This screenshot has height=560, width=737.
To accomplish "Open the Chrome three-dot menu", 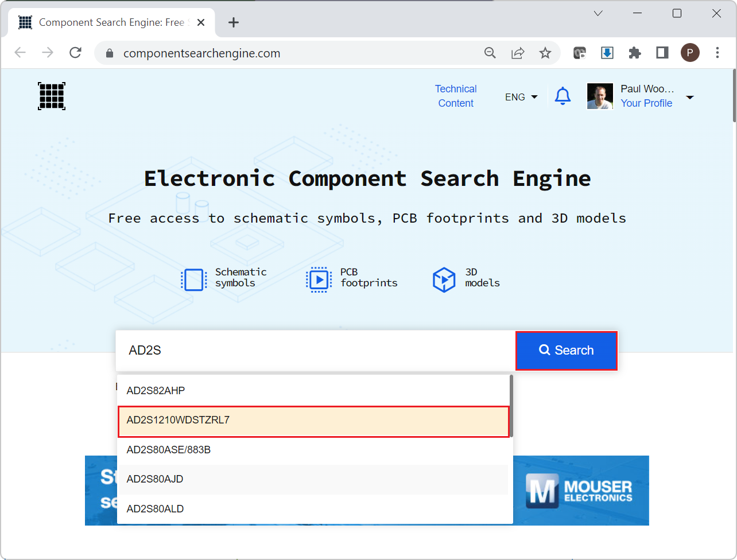I will (x=717, y=53).
